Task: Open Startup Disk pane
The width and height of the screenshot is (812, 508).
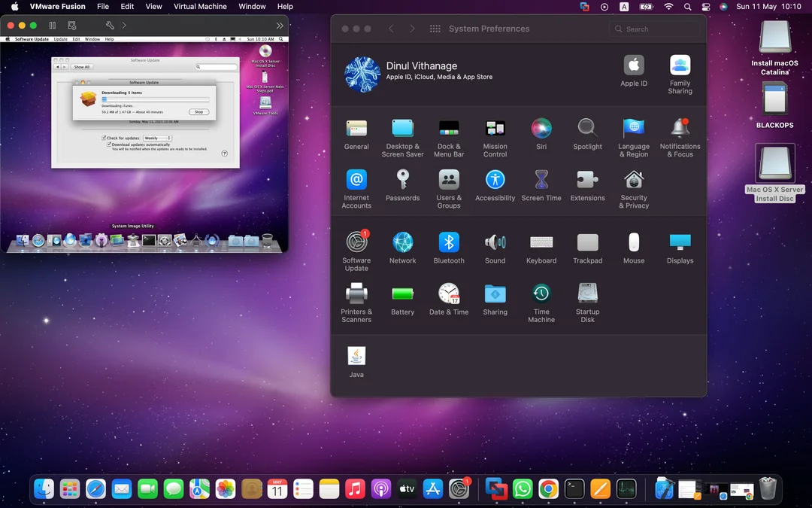Action: coord(587,303)
